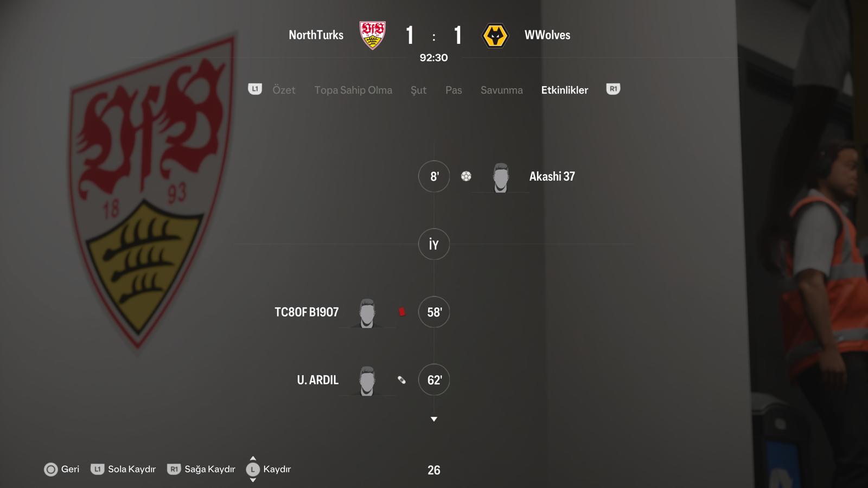This screenshot has height=488, width=868.
Task: Click the Kaydır stick up-arrow indicator
Action: (x=253, y=458)
